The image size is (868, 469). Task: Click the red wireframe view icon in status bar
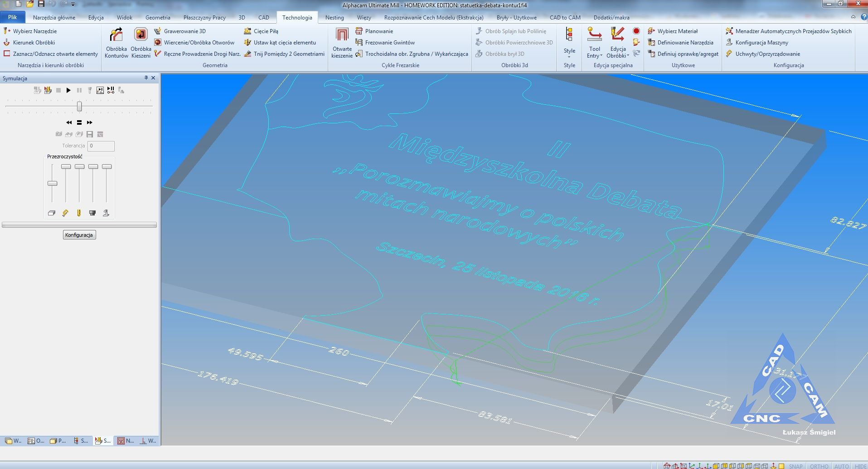(667, 465)
